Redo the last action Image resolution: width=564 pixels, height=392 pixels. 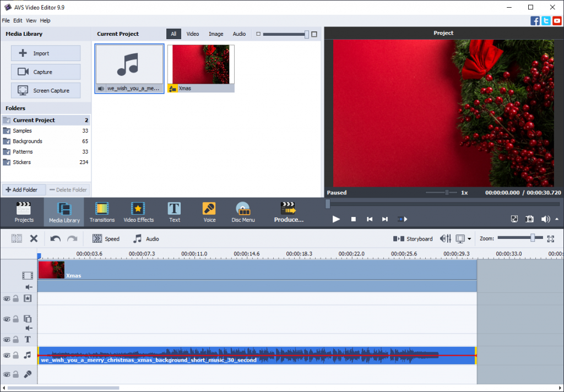coord(72,238)
